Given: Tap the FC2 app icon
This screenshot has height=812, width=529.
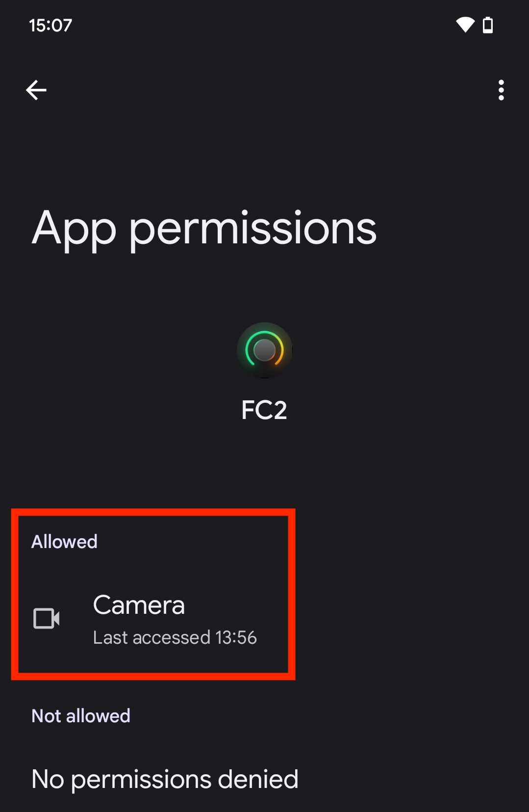Looking at the screenshot, I should pos(264,350).
